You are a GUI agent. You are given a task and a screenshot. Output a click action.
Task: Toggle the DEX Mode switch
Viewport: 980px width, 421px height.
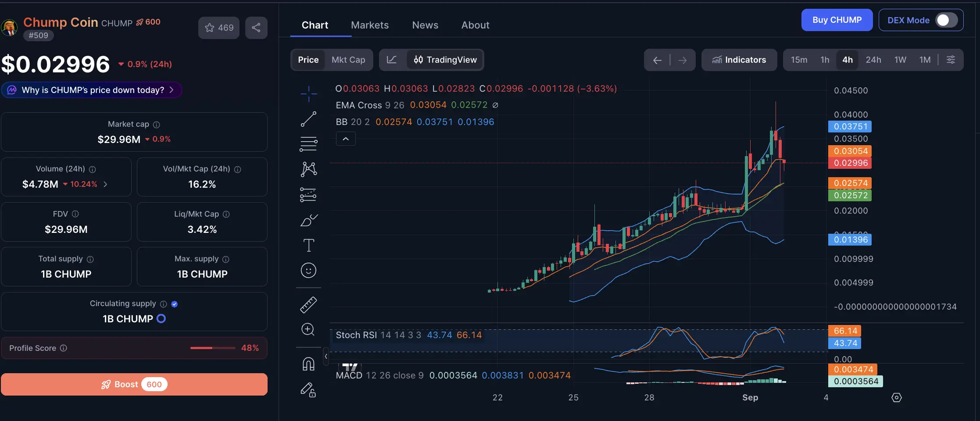[946, 20]
